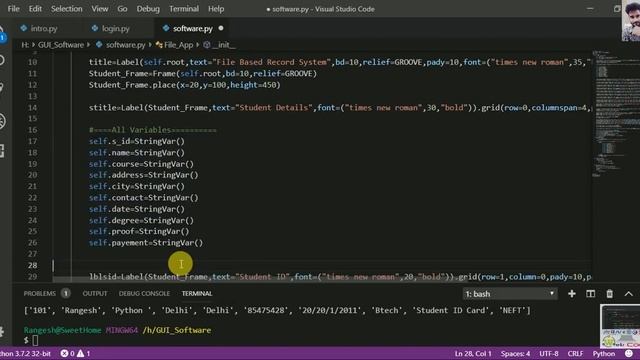Open the OUTPUT panel tab

coord(95,293)
